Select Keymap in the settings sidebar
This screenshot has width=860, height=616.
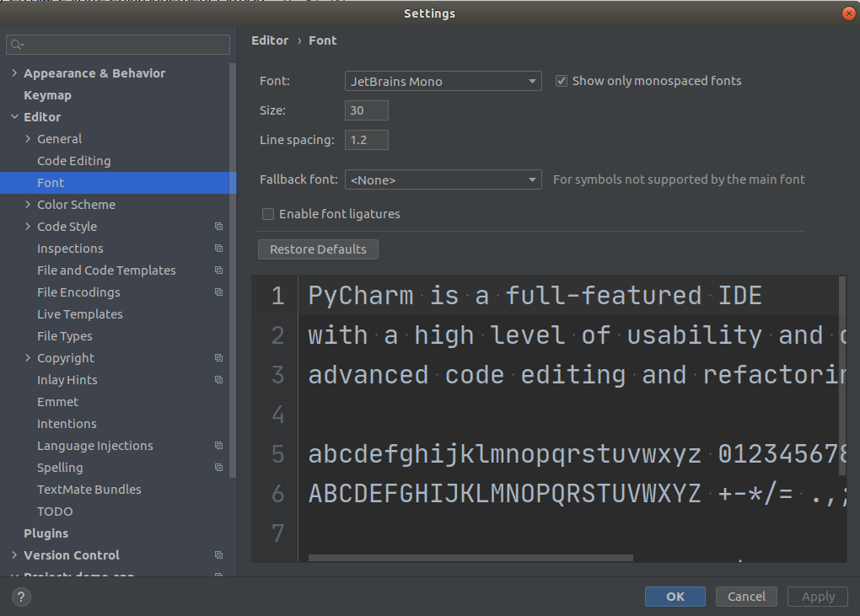click(x=47, y=94)
